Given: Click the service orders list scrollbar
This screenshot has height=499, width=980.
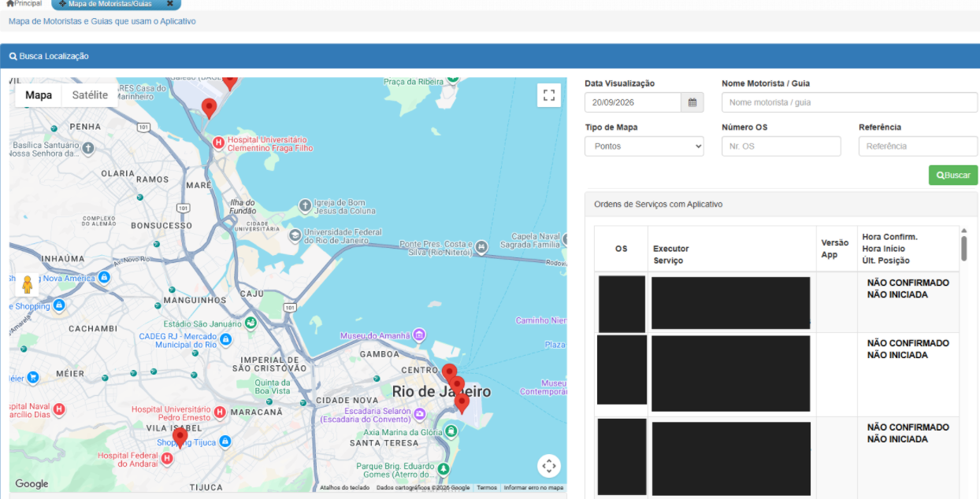Looking at the screenshot, I should click(x=963, y=248).
